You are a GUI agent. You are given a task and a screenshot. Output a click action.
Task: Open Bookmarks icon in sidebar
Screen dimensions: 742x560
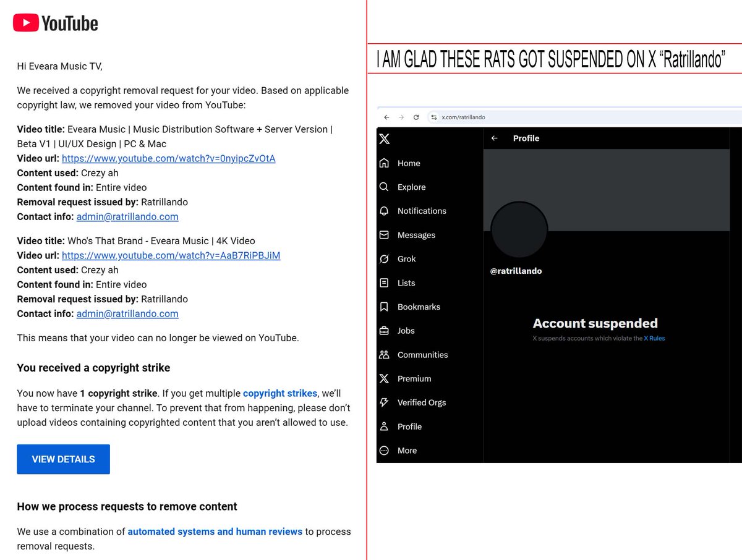(384, 307)
